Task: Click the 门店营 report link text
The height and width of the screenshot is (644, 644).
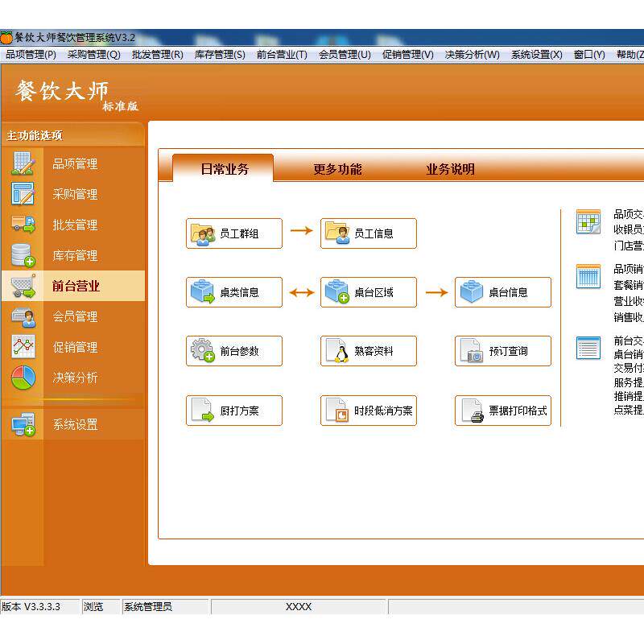Action: 629,246
